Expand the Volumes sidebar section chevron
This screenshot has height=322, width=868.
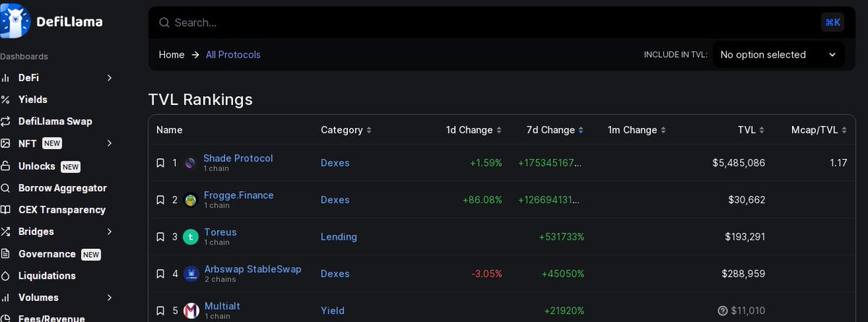click(x=109, y=297)
